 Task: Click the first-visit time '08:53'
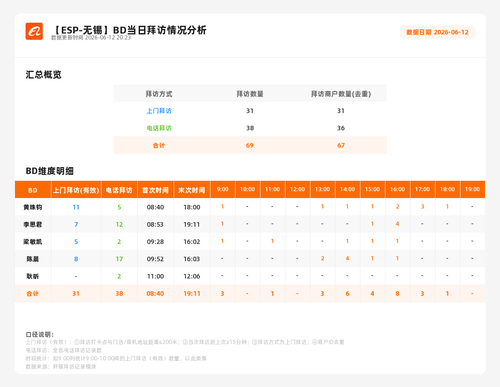coord(155,225)
